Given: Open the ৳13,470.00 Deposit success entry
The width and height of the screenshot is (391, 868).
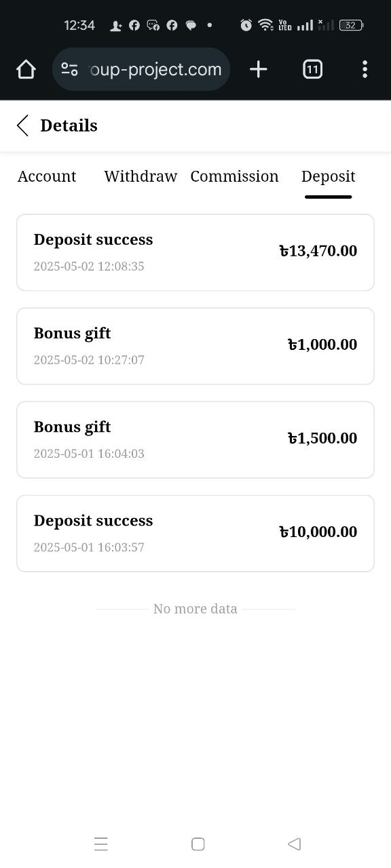Looking at the screenshot, I should 195,252.
